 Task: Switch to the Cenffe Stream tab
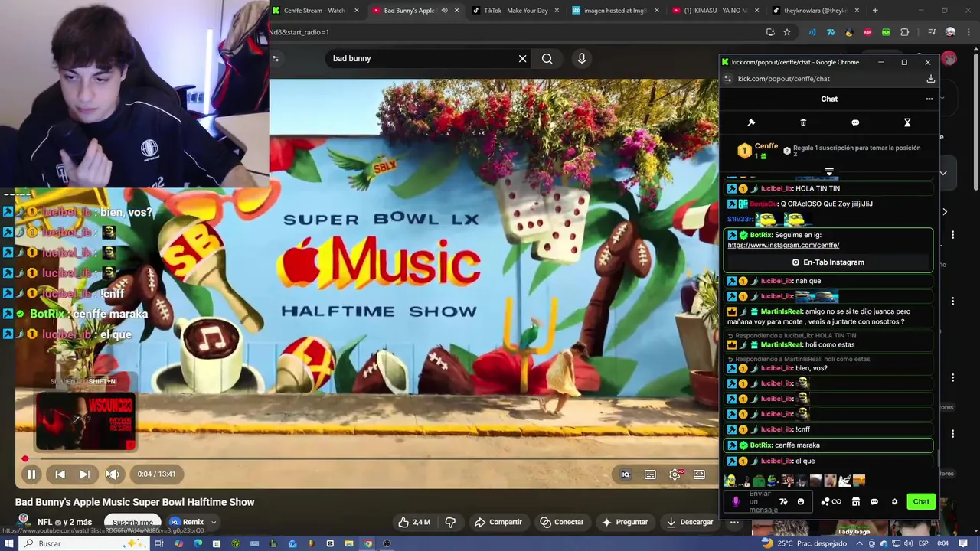click(x=315, y=11)
